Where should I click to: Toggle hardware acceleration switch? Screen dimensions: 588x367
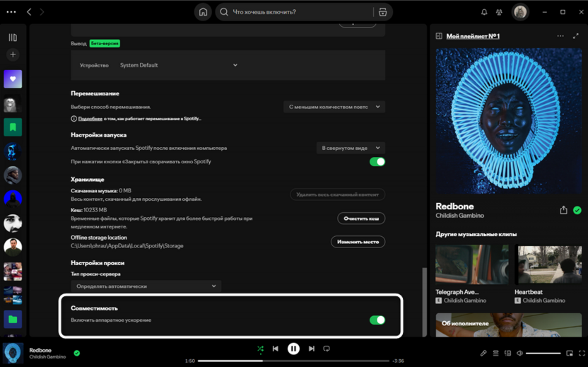377,320
